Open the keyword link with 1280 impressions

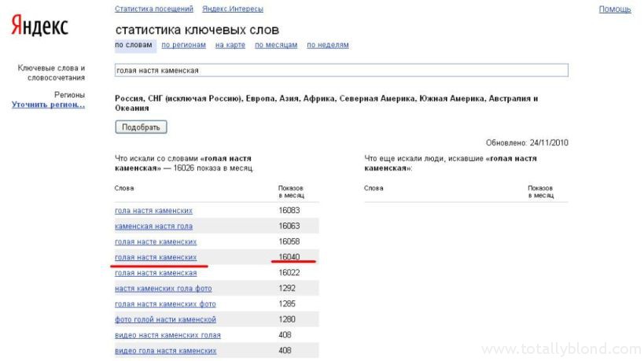pos(165,319)
